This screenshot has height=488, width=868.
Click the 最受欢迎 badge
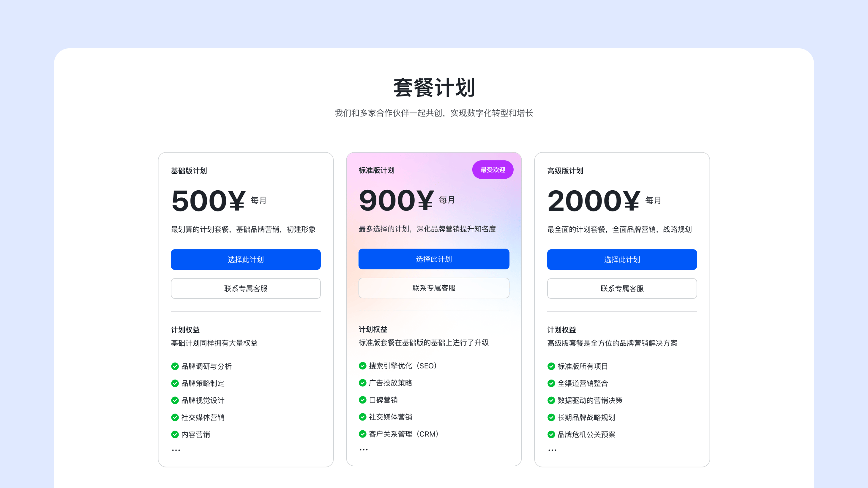(493, 170)
